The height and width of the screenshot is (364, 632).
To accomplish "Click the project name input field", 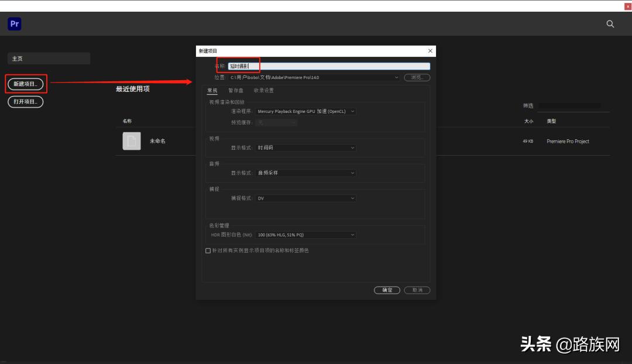I will click(329, 66).
